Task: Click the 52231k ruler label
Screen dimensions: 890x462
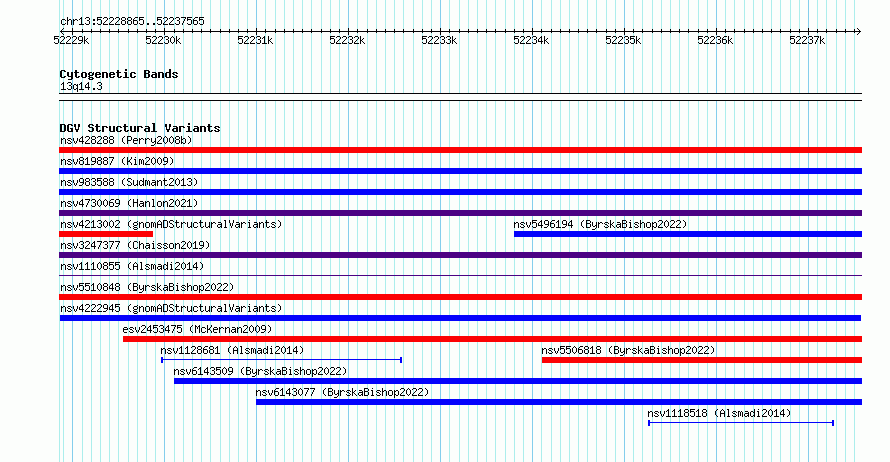Action: [x=255, y=40]
